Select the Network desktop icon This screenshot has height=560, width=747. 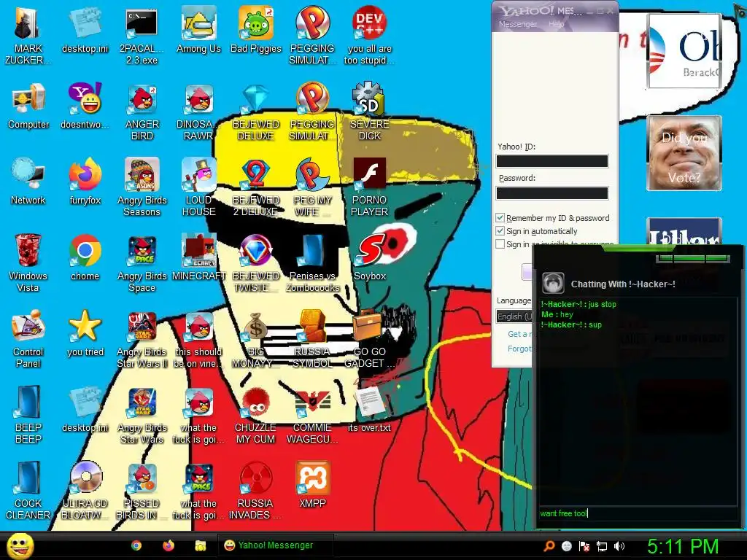[x=28, y=182]
